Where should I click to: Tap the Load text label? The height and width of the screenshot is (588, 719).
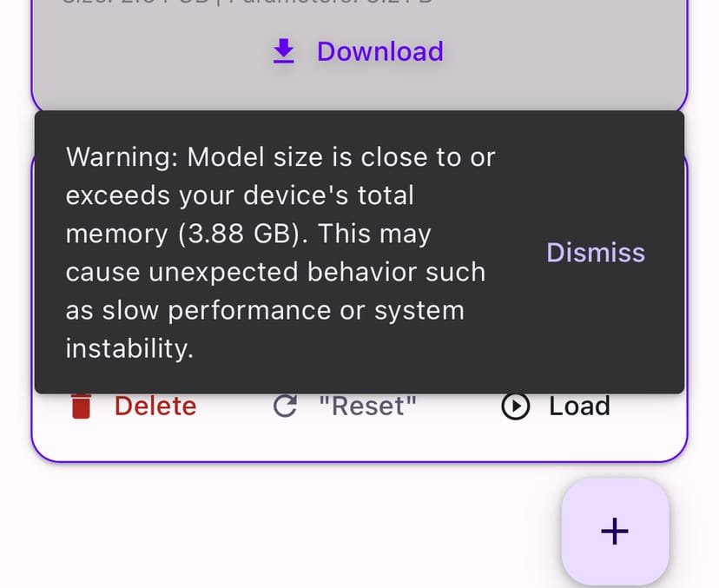pyautogui.click(x=579, y=406)
